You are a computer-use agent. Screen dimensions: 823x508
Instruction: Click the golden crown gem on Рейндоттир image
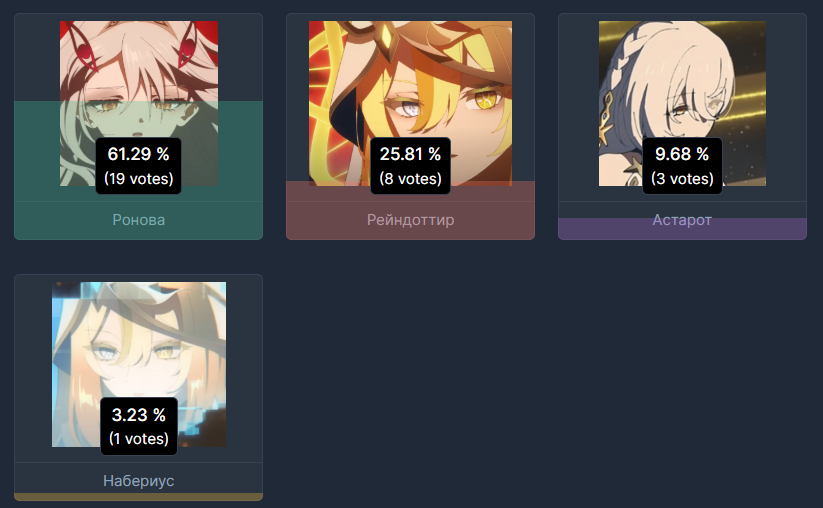(387, 35)
